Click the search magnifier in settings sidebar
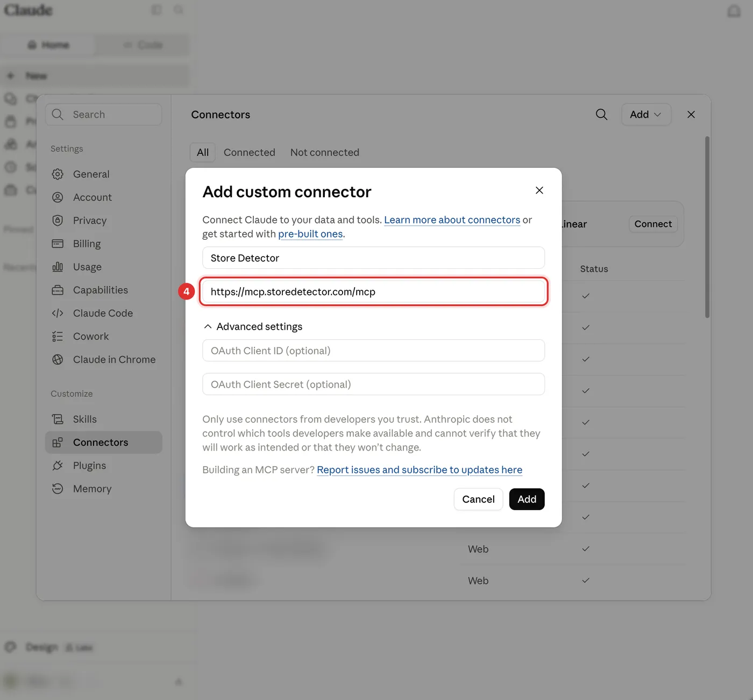 click(58, 114)
